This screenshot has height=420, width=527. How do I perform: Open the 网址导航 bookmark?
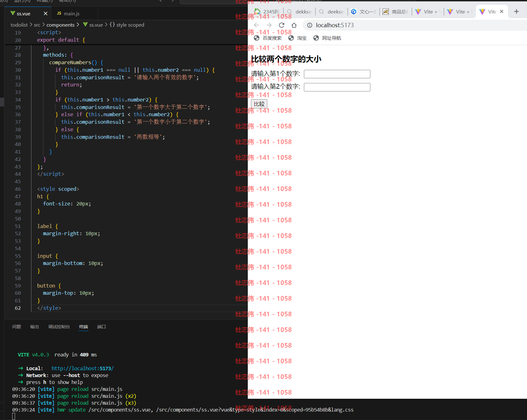[x=327, y=38]
